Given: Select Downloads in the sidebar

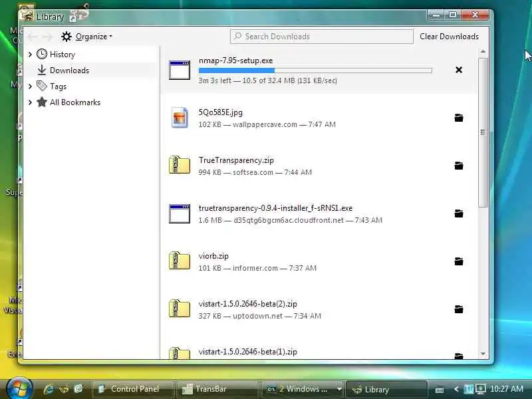Looking at the screenshot, I should click(69, 70).
